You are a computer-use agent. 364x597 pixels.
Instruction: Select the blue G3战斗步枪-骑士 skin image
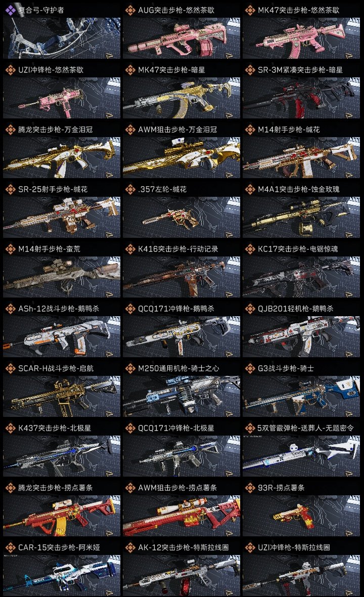coord(301,396)
